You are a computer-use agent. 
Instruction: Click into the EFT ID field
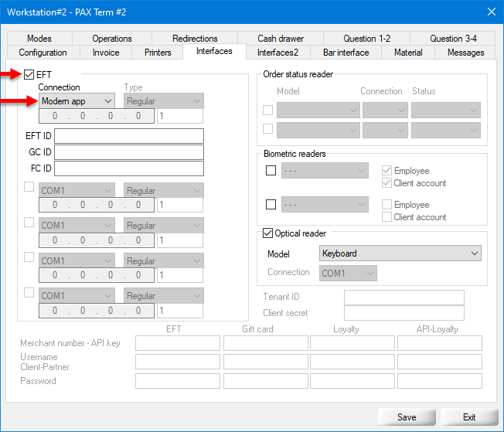click(128, 137)
